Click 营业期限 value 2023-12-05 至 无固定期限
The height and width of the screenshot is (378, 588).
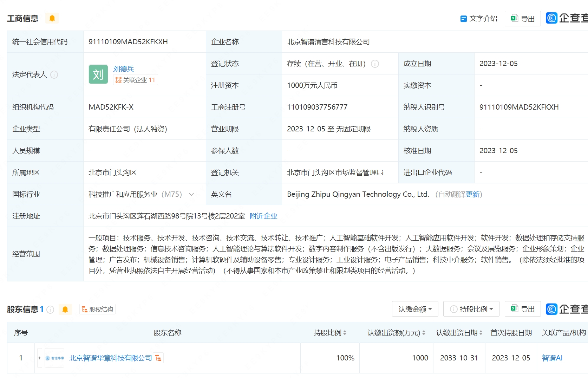[x=329, y=129]
